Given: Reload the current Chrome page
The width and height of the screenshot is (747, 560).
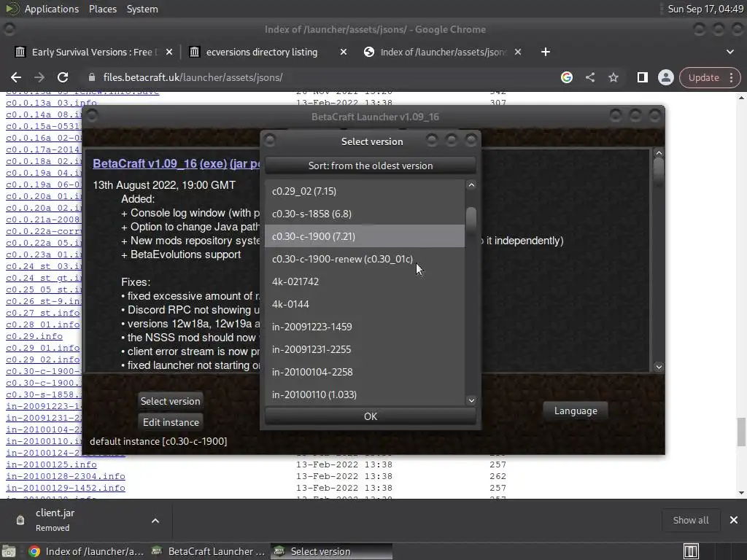Looking at the screenshot, I should (63, 77).
